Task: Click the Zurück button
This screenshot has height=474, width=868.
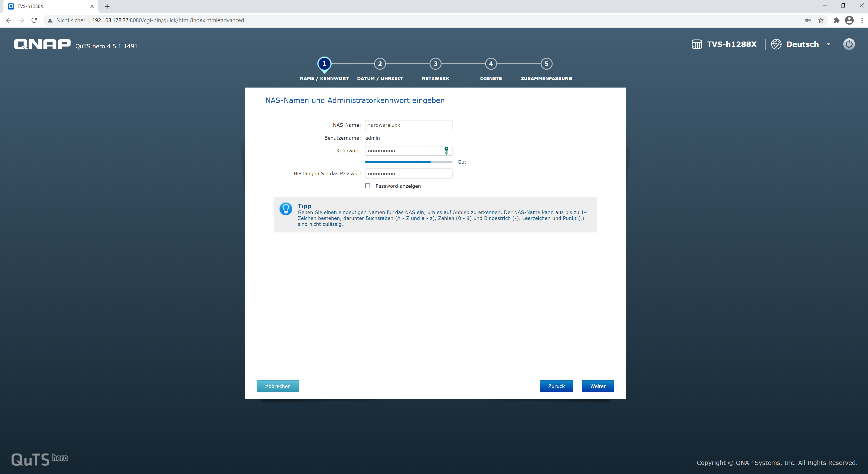Action: pyautogui.click(x=556, y=386)
